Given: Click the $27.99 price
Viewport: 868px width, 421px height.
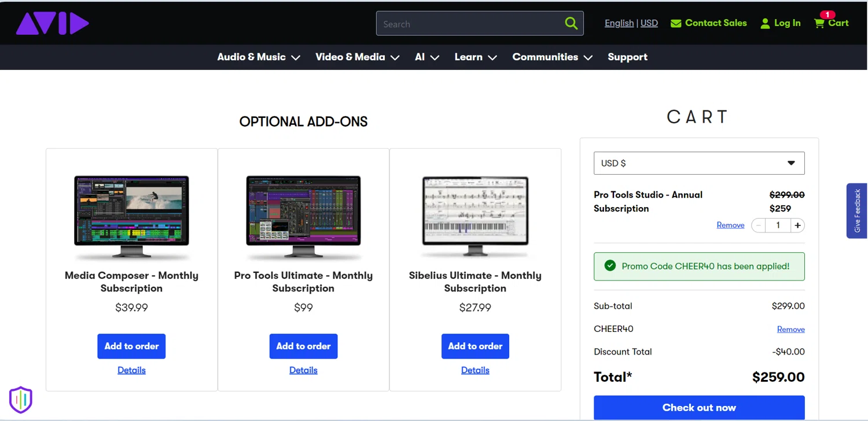Looking at the screenshot, I should point(475,308).
